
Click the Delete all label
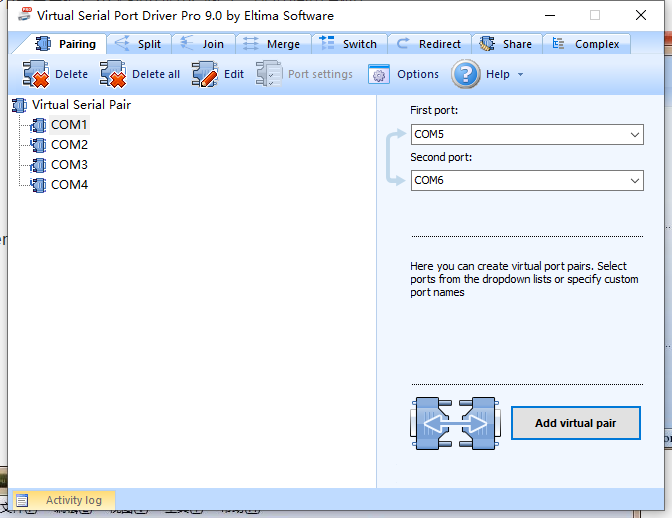156,74
